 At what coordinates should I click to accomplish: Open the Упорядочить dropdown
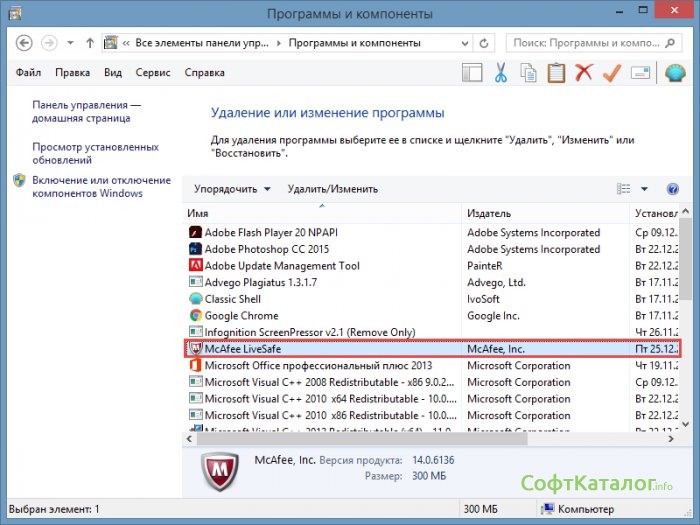coord(232,189)
